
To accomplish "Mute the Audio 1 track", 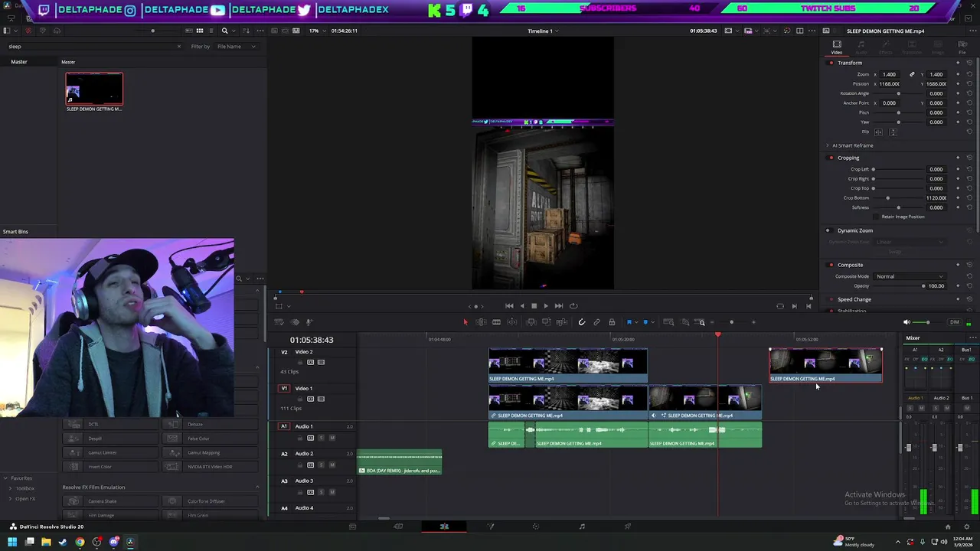I will coord(332,438).
